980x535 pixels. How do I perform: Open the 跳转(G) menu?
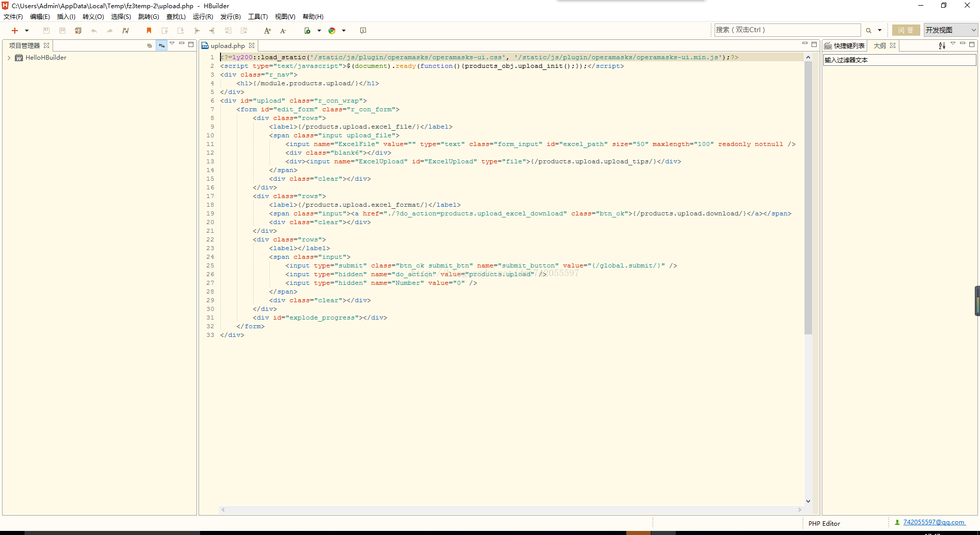pyautogui.click(x=149, y=17)
